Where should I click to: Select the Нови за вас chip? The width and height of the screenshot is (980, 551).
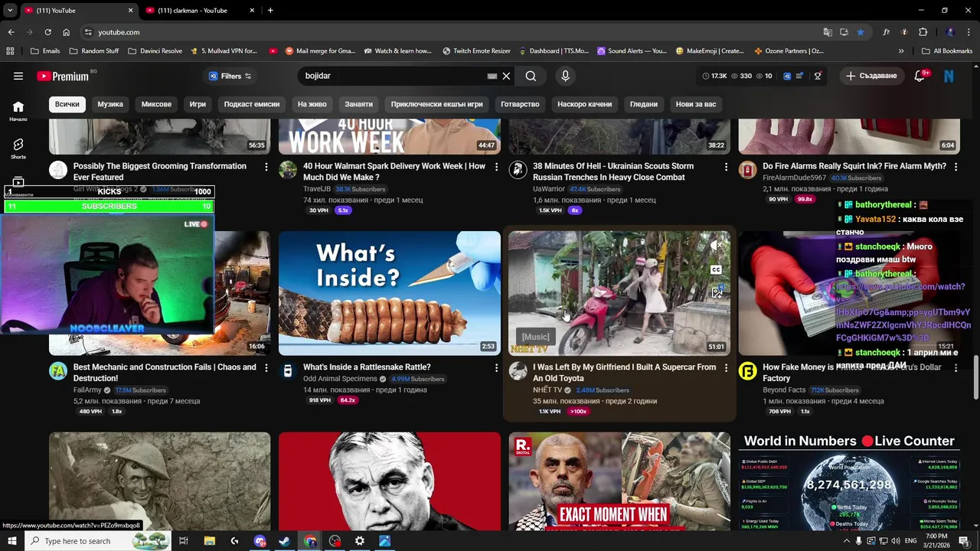(x=696, y=104)
